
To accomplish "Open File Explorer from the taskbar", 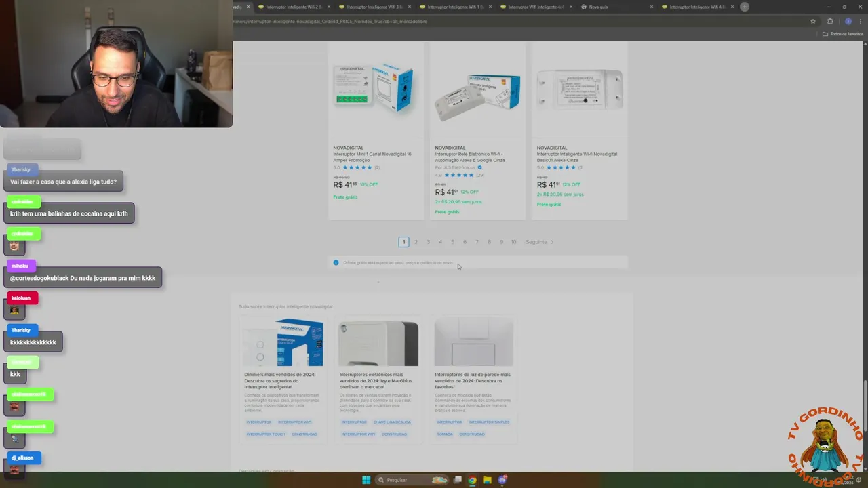I will (x=487, y=480).
